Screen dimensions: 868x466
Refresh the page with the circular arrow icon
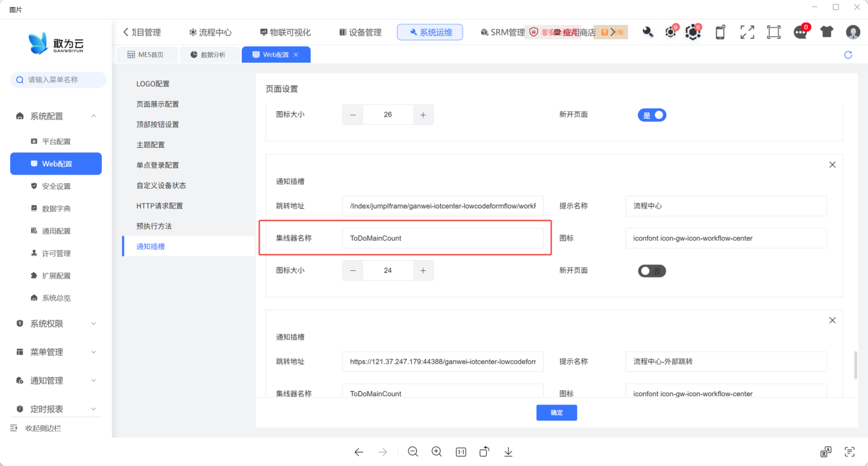click(848, 55)
